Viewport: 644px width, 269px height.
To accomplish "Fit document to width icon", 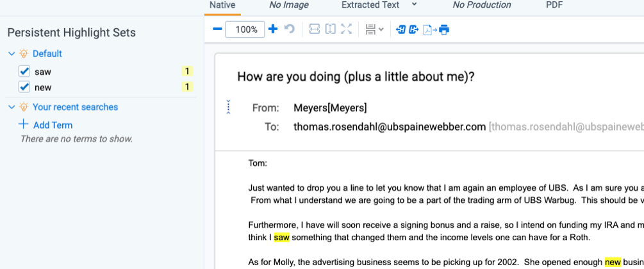I will click(x=314, y=29).
